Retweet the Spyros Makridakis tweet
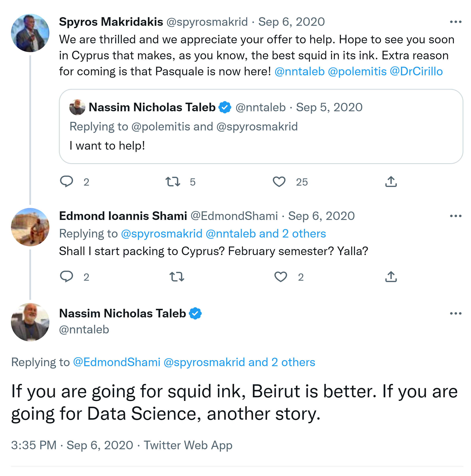 click(x=172, y=182)
